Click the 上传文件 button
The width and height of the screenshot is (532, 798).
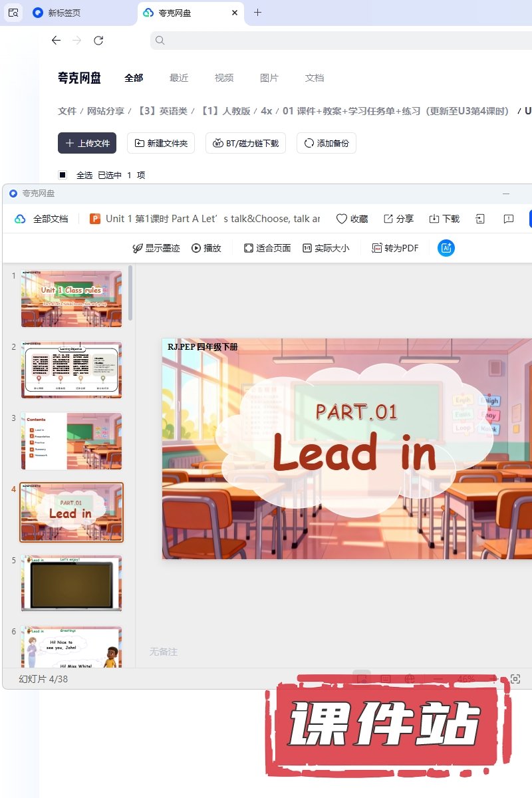coord(87,143)
